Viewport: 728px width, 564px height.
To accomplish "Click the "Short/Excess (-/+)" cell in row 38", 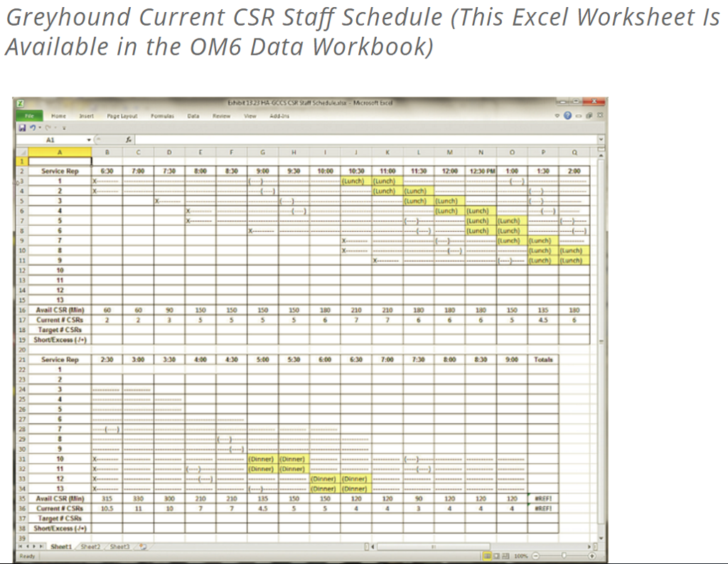I will tap(60, 528).
